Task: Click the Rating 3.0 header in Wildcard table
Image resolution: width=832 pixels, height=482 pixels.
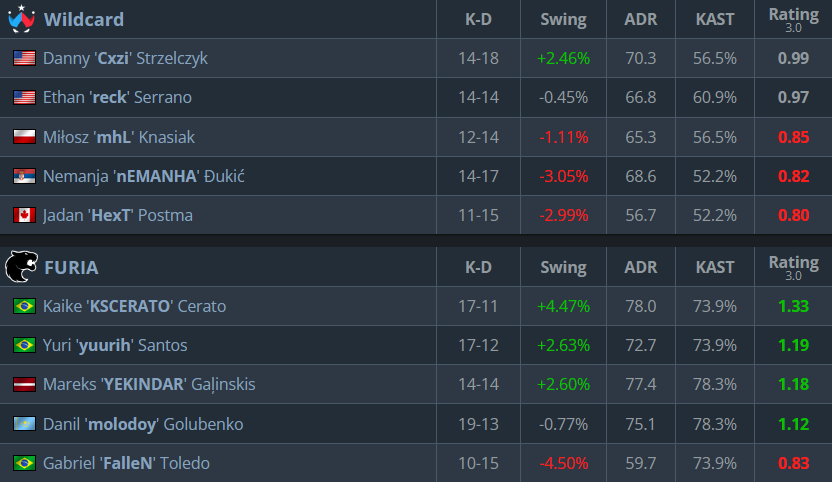Action: click(x=793, y=19)
